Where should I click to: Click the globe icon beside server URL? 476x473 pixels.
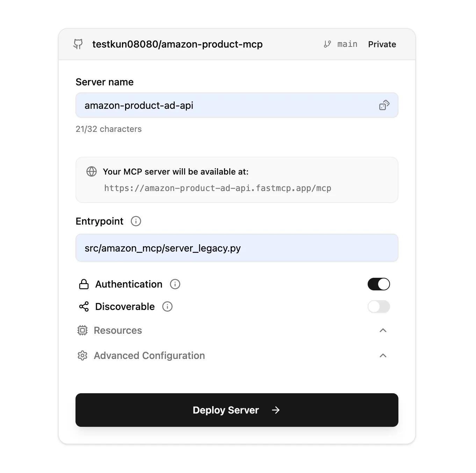(x=92, y=171)
